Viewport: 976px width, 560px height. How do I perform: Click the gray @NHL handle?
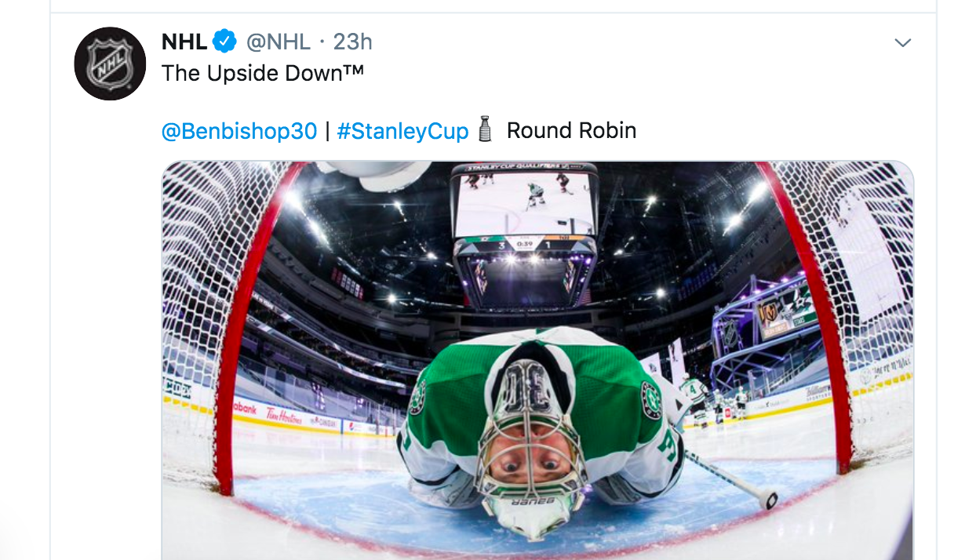[279, 41]
